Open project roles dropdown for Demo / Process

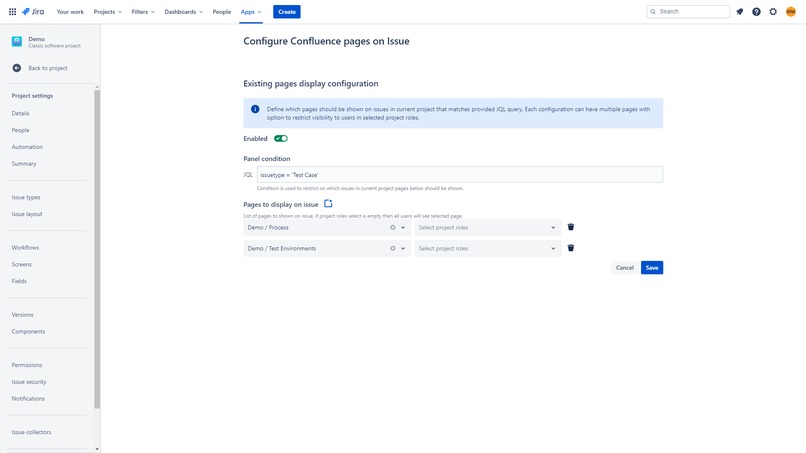488,227
